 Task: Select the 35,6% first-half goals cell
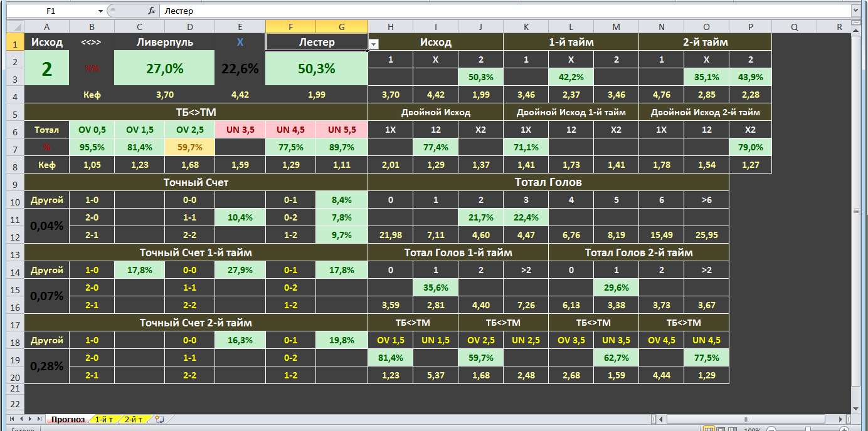point(436,288)
